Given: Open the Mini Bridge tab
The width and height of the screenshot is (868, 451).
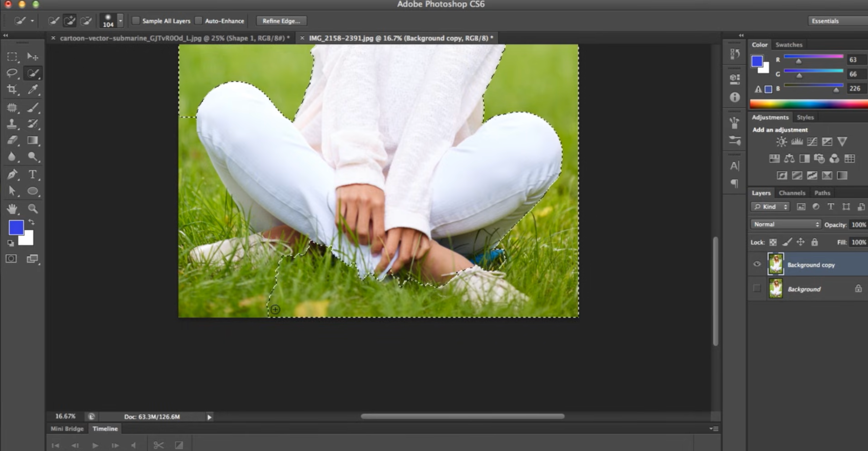Looking at the screenshot, I should click(67, 429).
